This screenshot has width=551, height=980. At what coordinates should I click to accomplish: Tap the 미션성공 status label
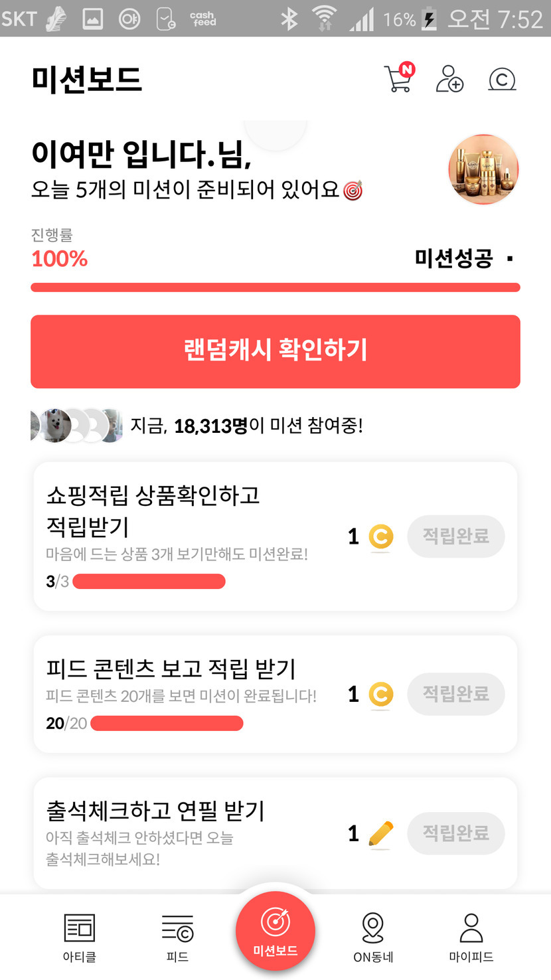[x=454, y=258]
